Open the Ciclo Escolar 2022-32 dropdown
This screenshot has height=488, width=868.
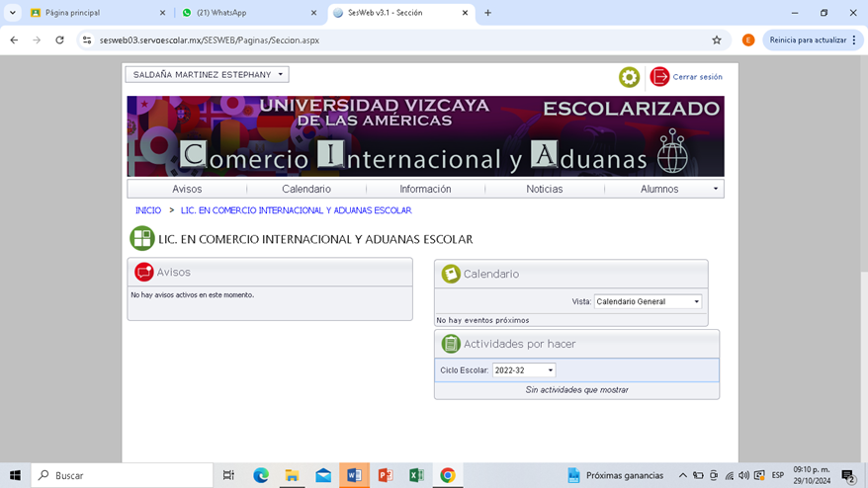(x=524, y=370)
